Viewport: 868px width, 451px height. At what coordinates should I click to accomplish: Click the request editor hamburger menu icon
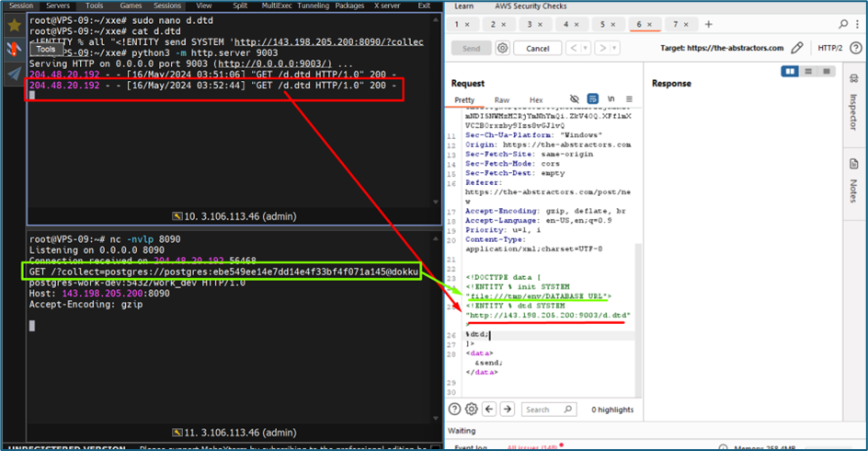(630, 99)
